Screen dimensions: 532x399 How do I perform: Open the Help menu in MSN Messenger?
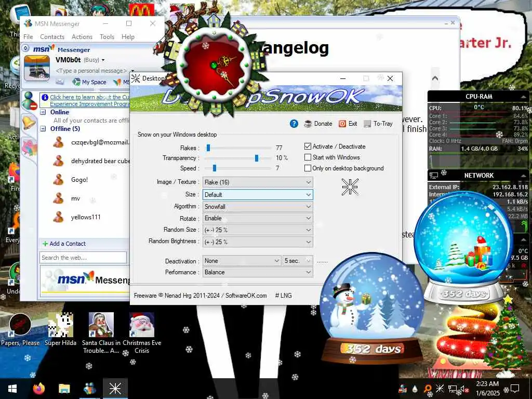click(x=128, y=37)
